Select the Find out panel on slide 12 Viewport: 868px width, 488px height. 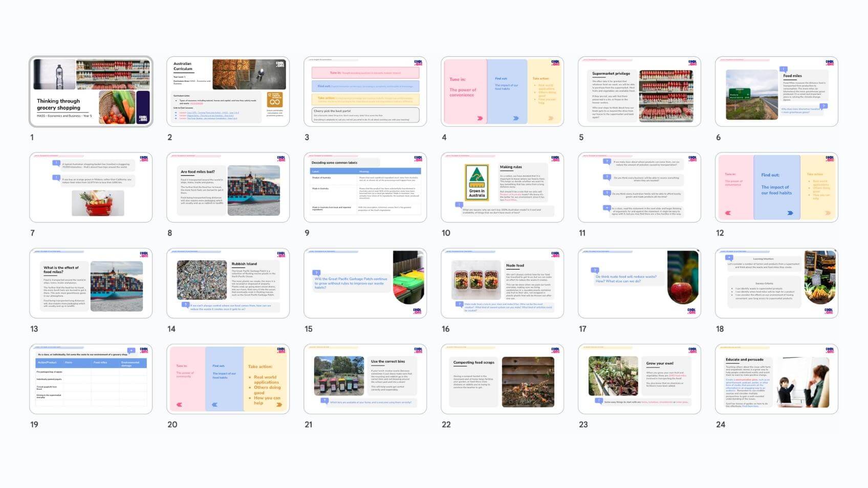click(x=776, y=187)
